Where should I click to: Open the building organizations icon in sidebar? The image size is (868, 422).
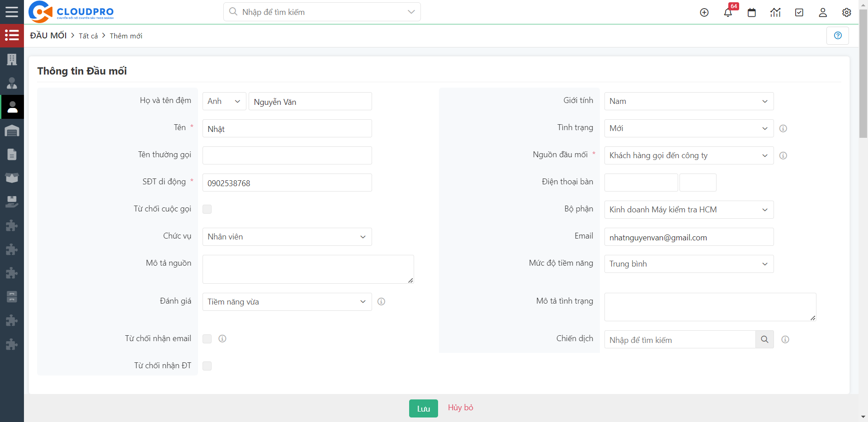[x=12, y=59]
